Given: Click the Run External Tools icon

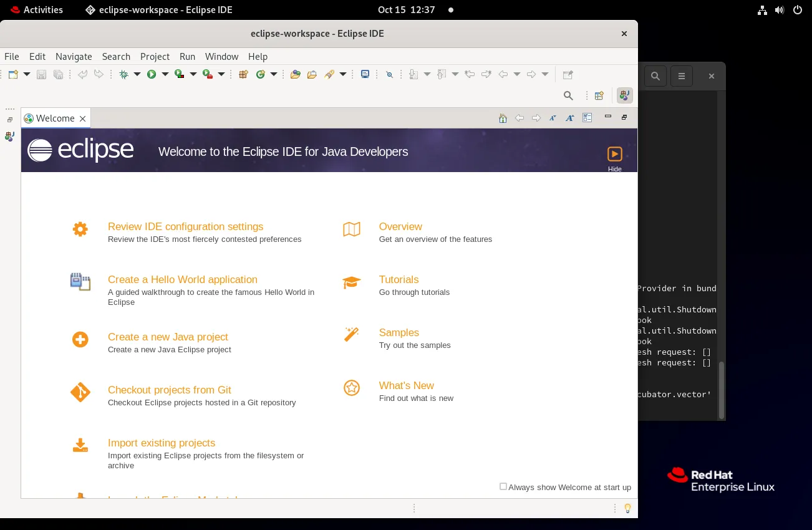Looking at the screenshot, I should (x=208, y=74).
